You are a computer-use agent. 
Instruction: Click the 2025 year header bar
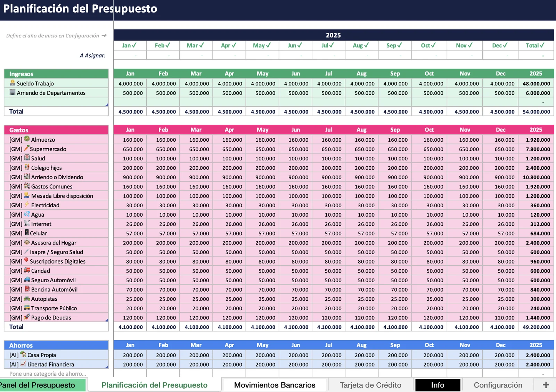pyautogui.click(x=334, y=35)
